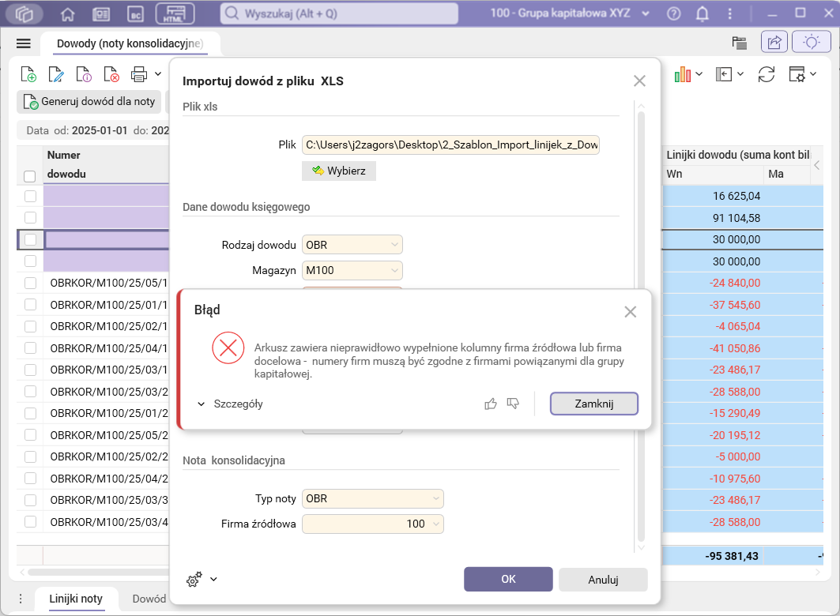Open the help question mark icon
The height and width of the screenshot is (616, 840).
pos(674,14)
